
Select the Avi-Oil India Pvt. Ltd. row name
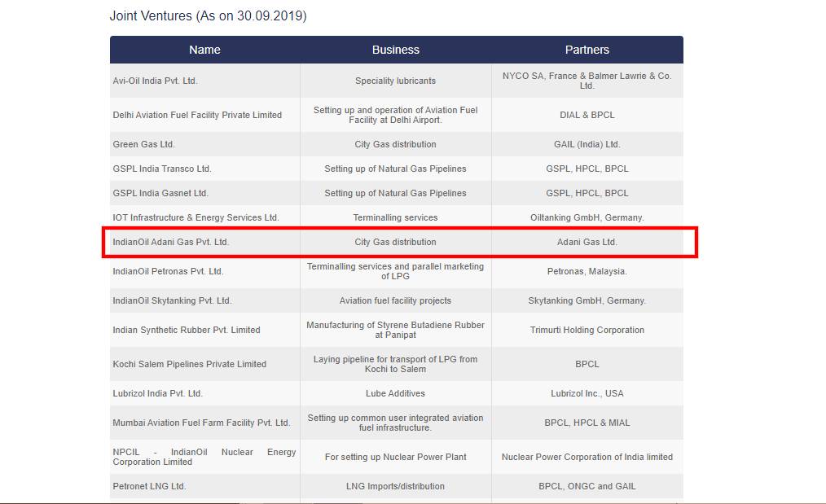(x=156, y=81)
